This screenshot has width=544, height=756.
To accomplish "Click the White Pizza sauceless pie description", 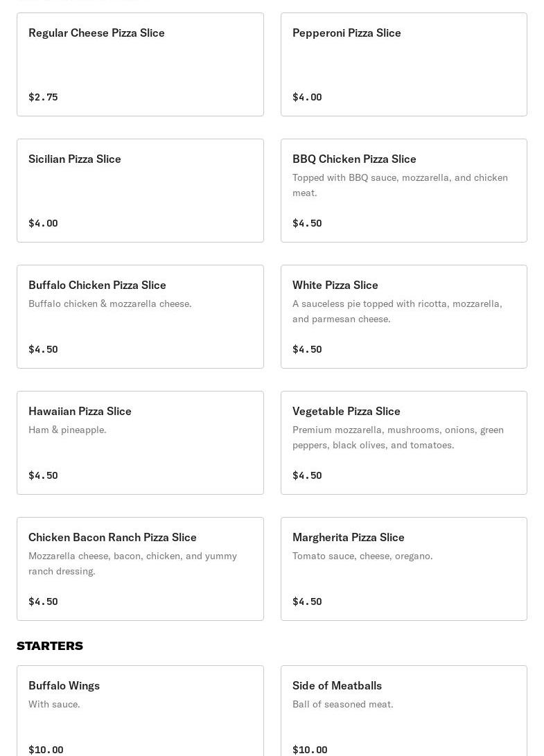I will [x=397, y=311].
